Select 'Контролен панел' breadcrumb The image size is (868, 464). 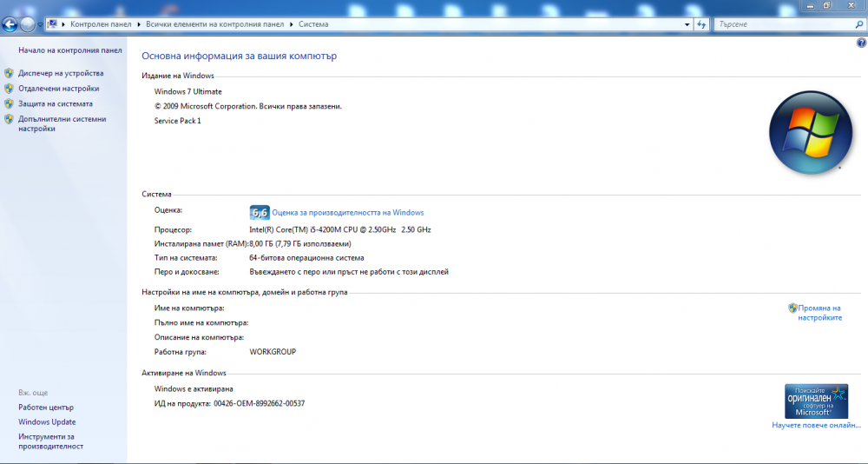point(101,24)
